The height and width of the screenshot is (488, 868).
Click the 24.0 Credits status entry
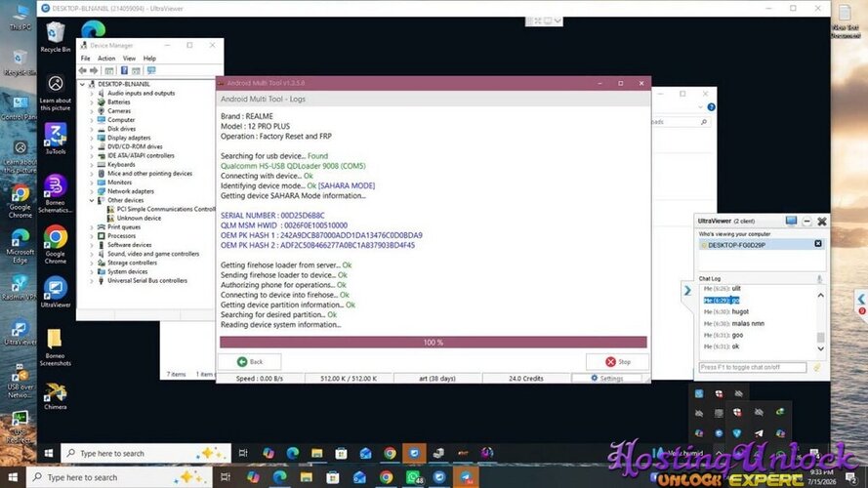[x=526, y=379]
